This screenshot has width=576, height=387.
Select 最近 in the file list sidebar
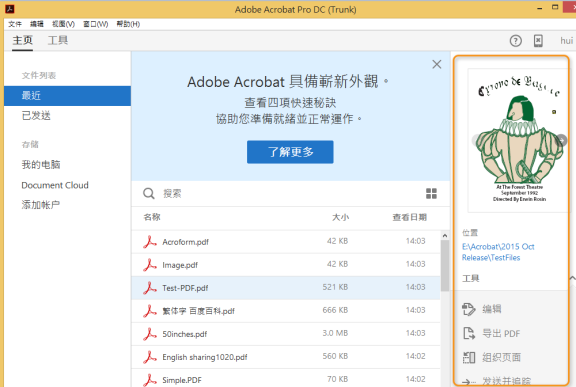67,96
